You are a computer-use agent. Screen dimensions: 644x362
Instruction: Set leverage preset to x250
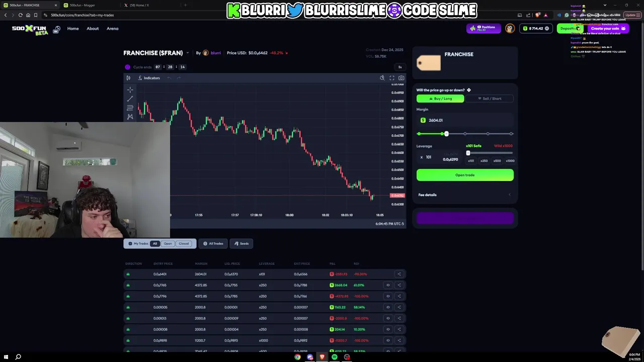pos(484,161)
